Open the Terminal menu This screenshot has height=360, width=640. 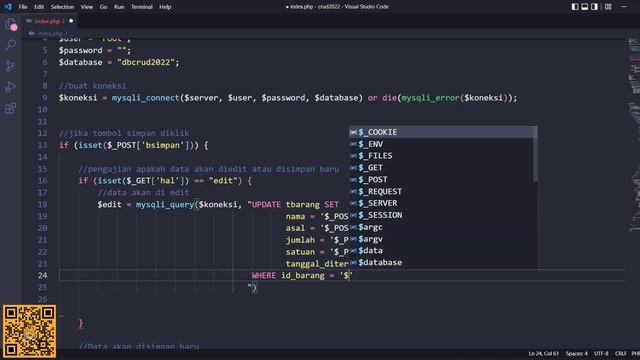tap(142, 7)
